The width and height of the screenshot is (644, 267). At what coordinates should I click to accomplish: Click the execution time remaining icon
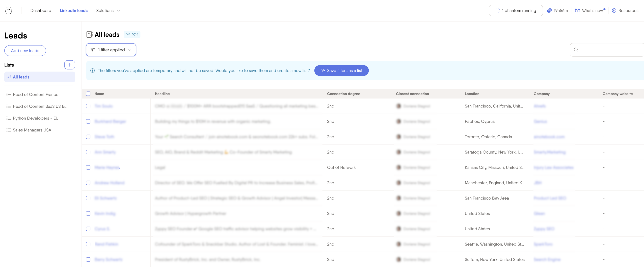(x=549, y=11)
